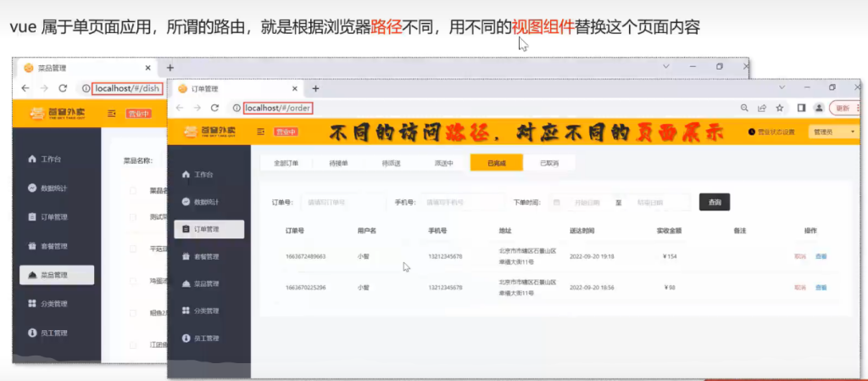Click 查看 link for order 1663672489663

[x=821, y=255]
